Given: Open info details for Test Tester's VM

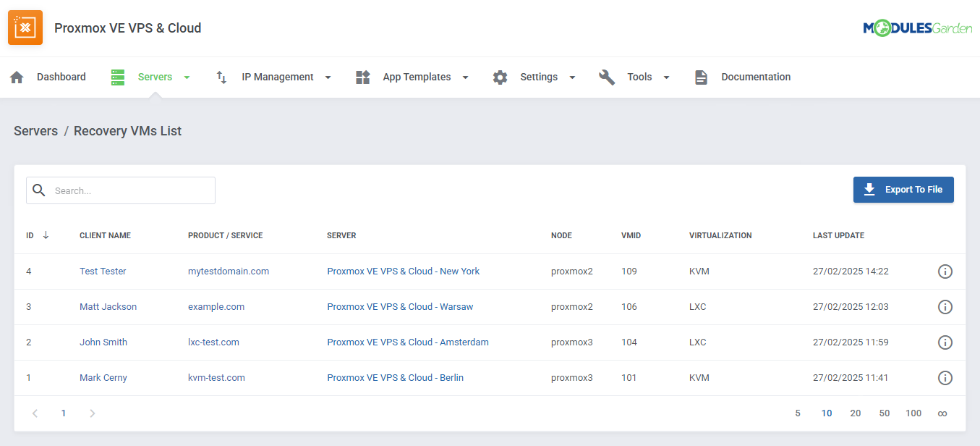Looking at the screenshot, I should tap(945, 271).
